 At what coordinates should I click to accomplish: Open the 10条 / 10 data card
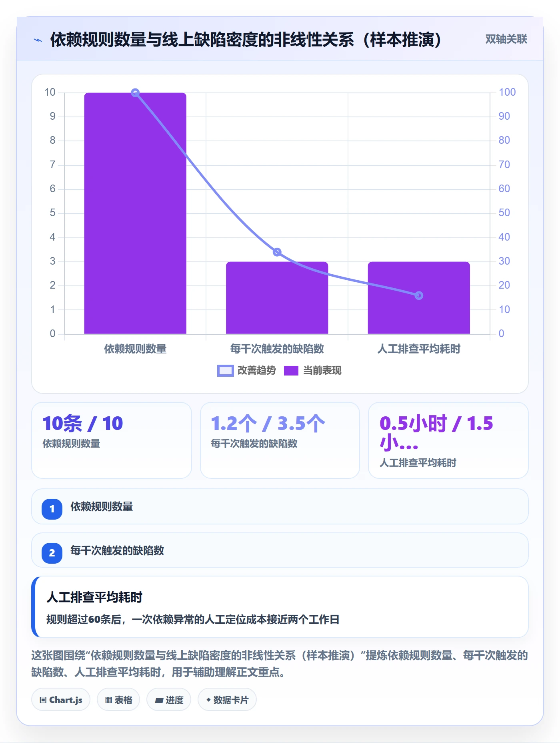[112, 440]
